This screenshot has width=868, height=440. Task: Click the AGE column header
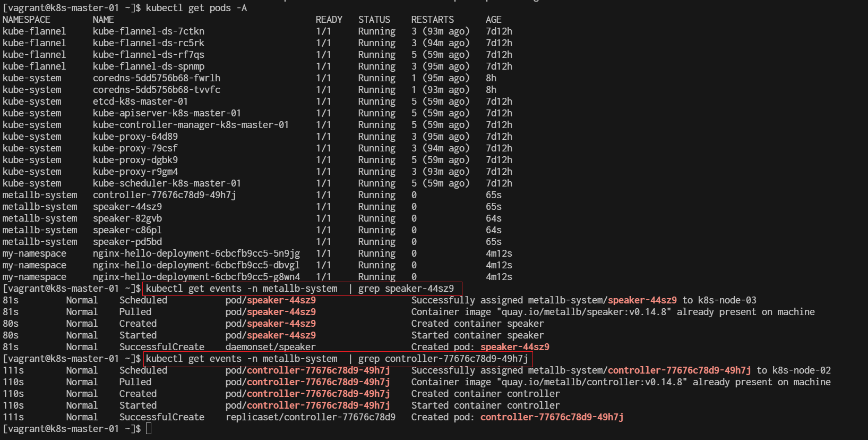point(494,20)
